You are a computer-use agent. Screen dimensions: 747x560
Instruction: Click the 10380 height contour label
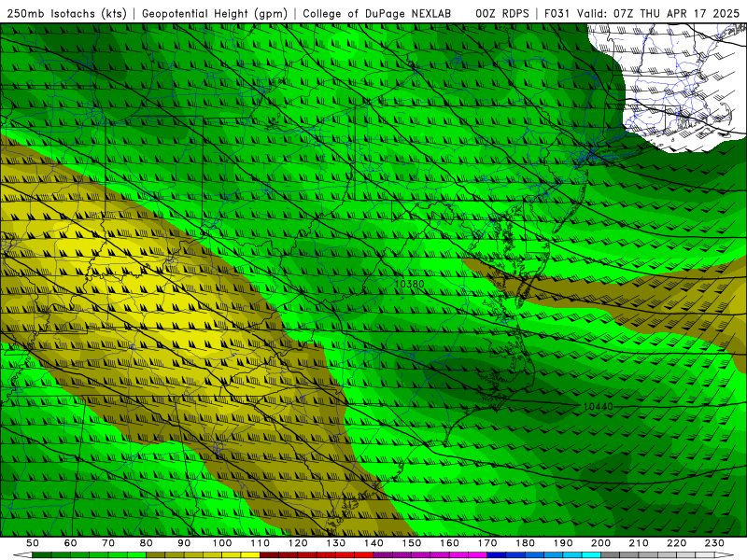point(409,284)
